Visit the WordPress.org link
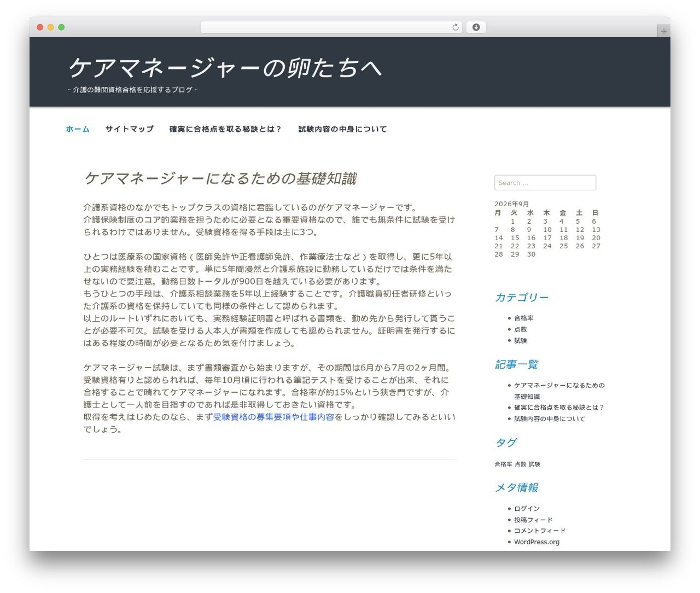This screenshot has width=700, height=593. click(x=537, y=542)
